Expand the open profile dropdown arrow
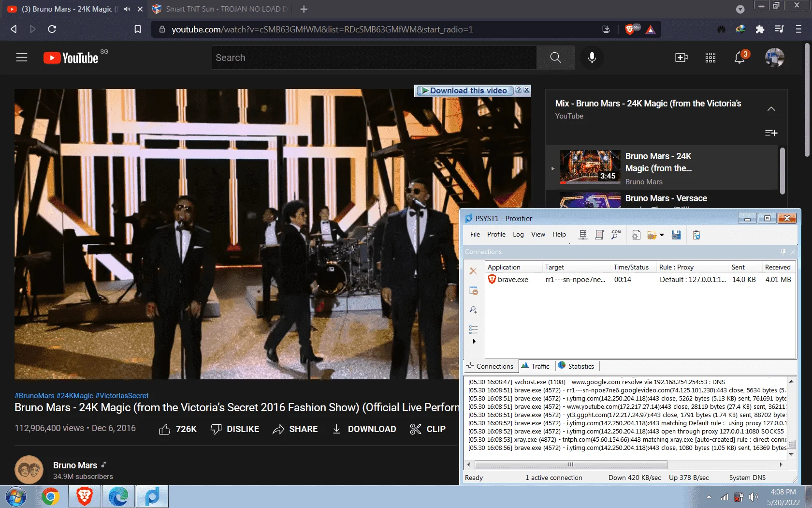This screenshot has height=508, width=812. (x=662, y=235)
